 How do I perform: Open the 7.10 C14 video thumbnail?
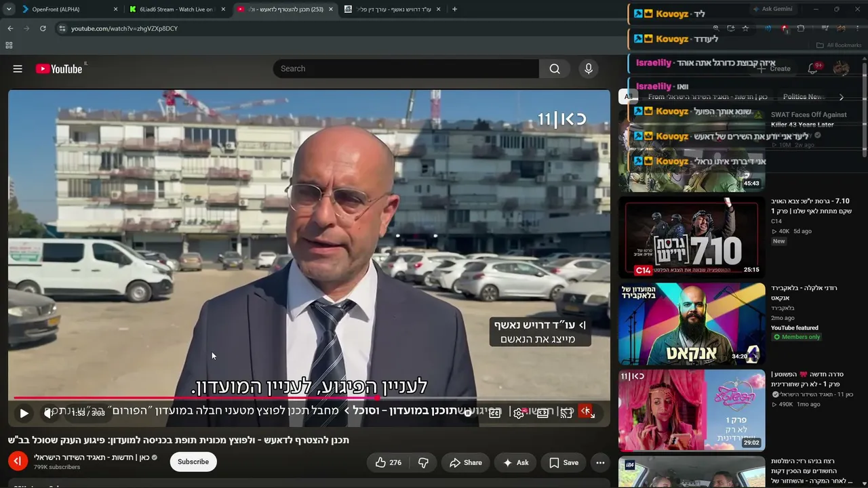point(692,237)
